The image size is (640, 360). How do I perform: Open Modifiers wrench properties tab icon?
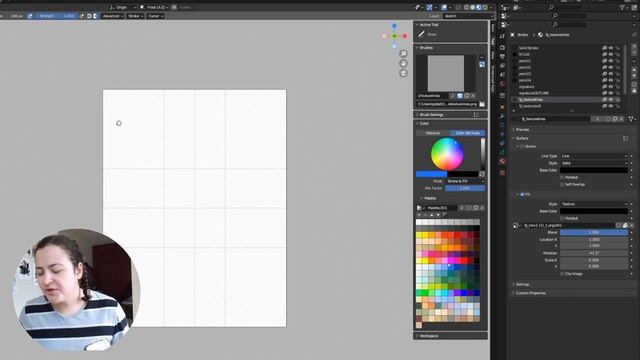[502, 116]
